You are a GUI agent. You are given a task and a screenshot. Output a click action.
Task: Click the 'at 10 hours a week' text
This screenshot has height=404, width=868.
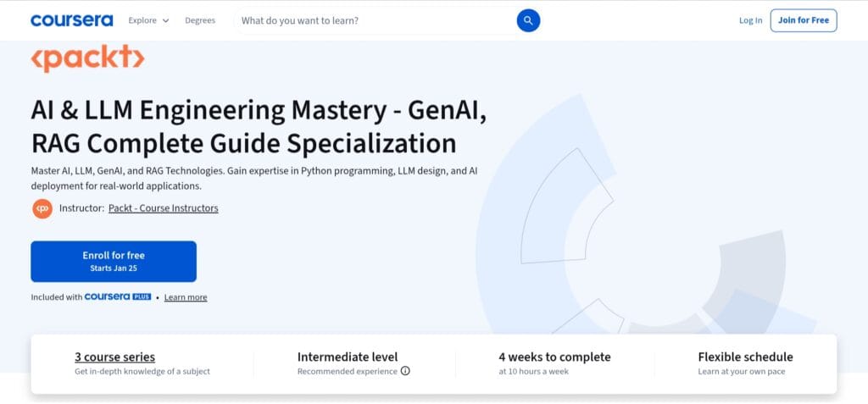point(533,371)
